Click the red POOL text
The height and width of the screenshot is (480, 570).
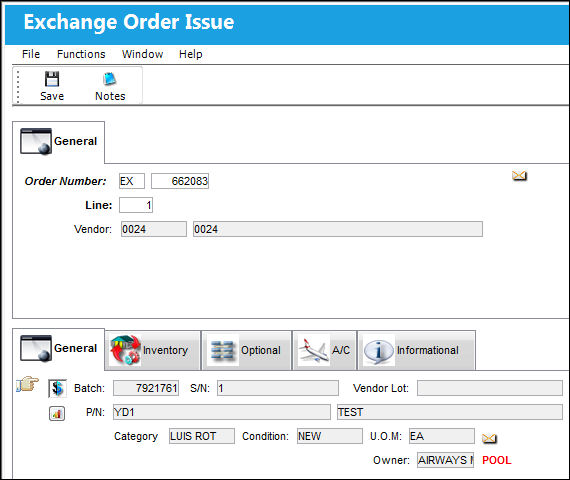click(x=497, y=460)
